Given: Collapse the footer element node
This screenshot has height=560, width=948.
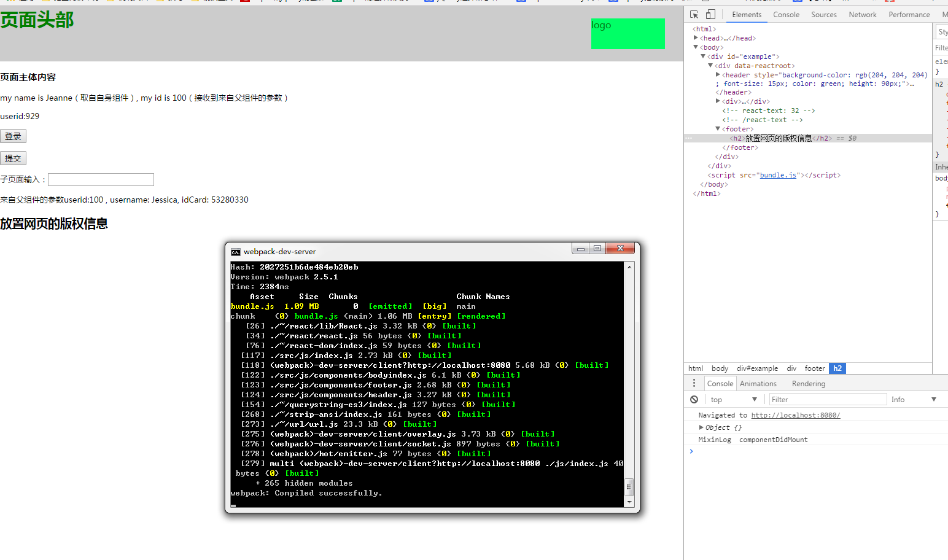Looking at the screenshot, I should pos(718,129).
